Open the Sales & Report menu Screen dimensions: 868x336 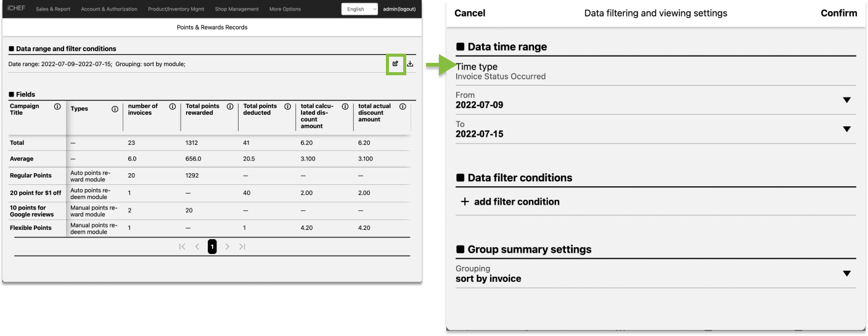pos(53,9)
